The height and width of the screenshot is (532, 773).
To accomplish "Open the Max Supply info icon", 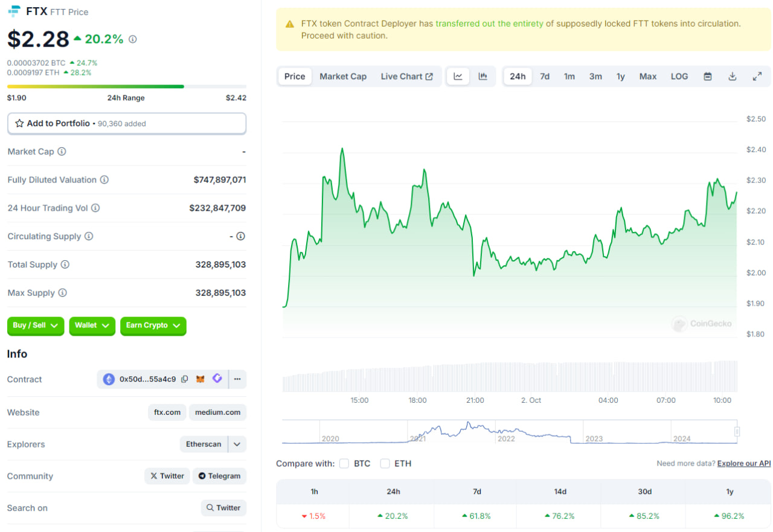I will pos(63,293).
